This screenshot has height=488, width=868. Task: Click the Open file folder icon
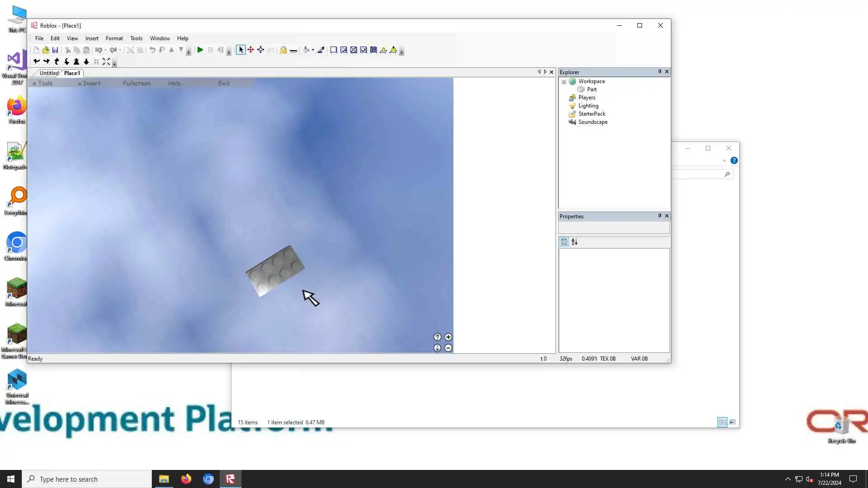pyautogui.click(x=46, y=50)
